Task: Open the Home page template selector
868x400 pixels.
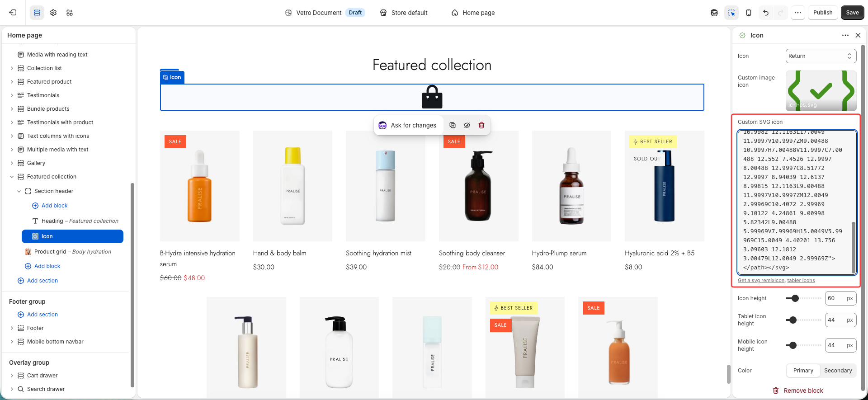Action: (473, 13)
